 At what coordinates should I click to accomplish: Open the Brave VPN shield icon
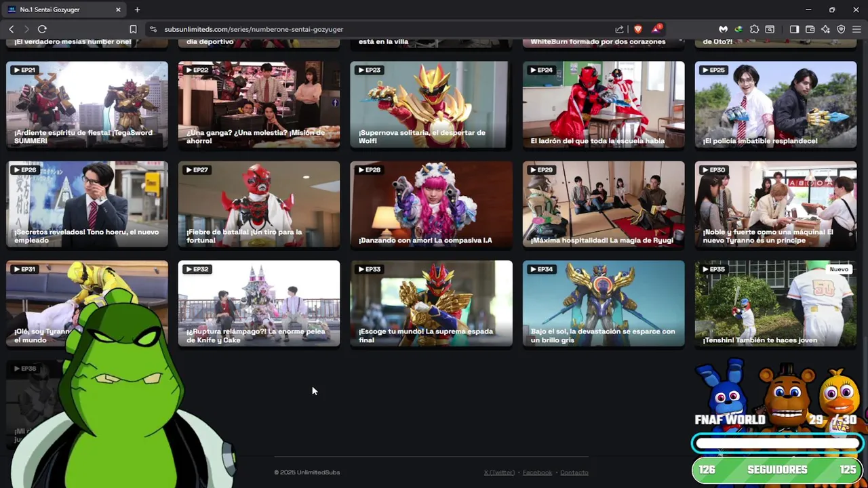[841, 29]
